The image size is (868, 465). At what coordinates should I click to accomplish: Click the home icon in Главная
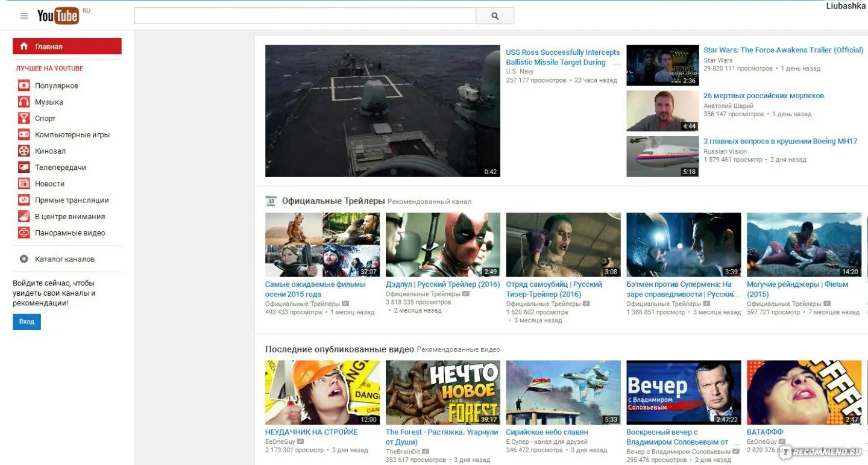pos(24,46)
